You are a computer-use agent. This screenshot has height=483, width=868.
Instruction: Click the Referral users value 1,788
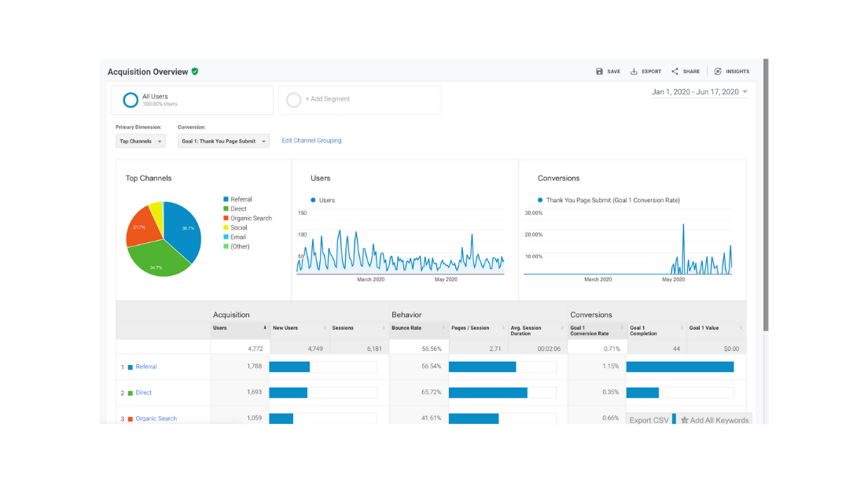click(254, 366)
